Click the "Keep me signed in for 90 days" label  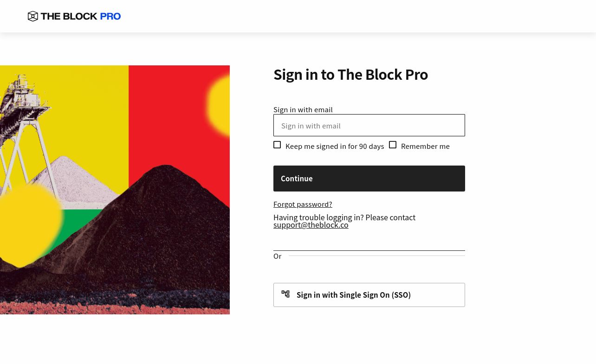click(x=335, y=146)
